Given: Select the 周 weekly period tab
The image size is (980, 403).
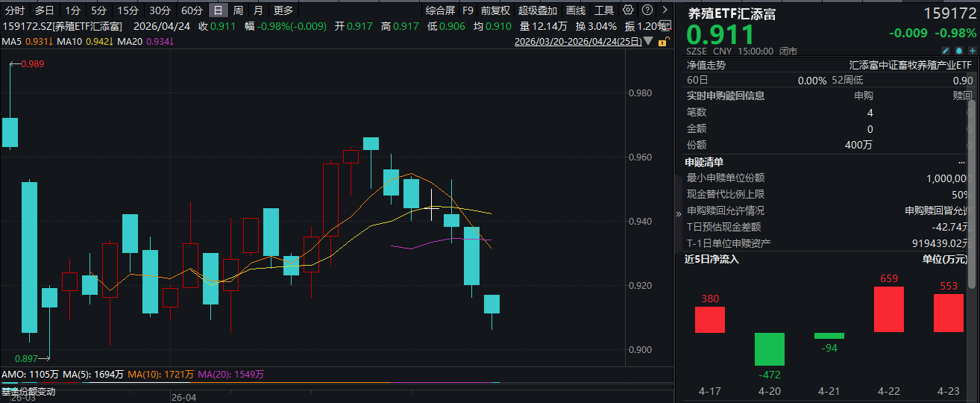Looking at the screenshot, I should (238, 10).
